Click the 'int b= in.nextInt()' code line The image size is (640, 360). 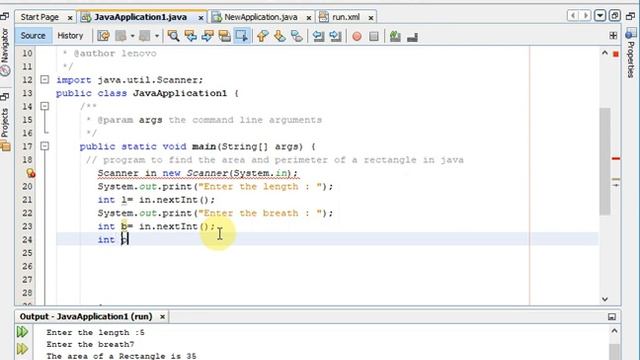click(x=156, y=227)
